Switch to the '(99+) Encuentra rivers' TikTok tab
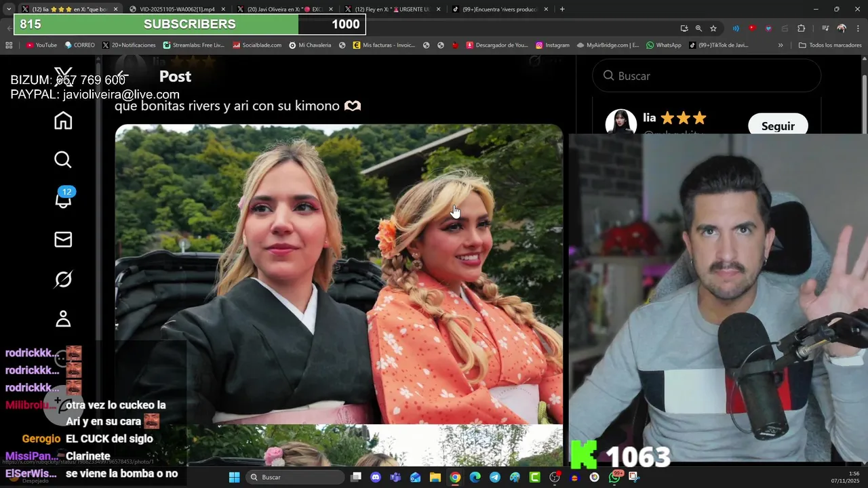 coord(500,9)
